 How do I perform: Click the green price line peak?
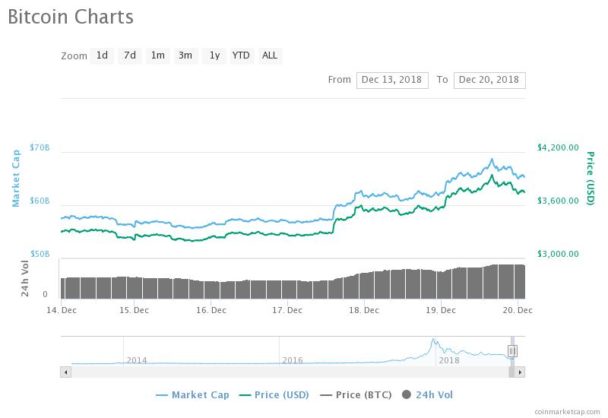[492, 176]
